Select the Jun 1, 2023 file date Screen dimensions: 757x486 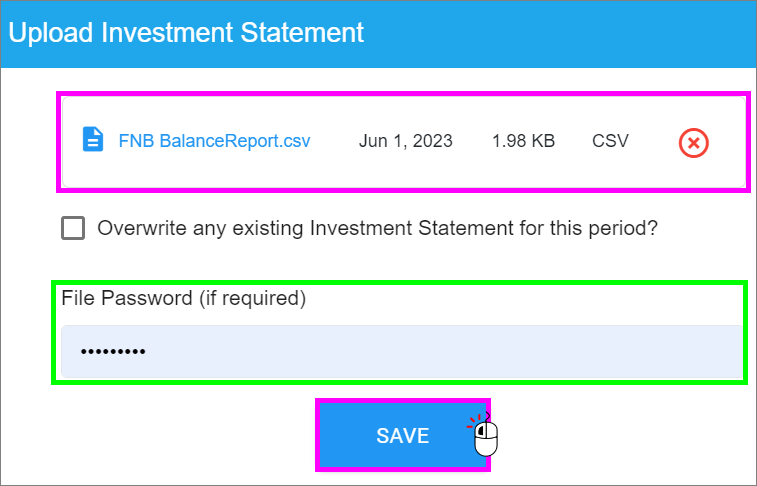[405, 141]
